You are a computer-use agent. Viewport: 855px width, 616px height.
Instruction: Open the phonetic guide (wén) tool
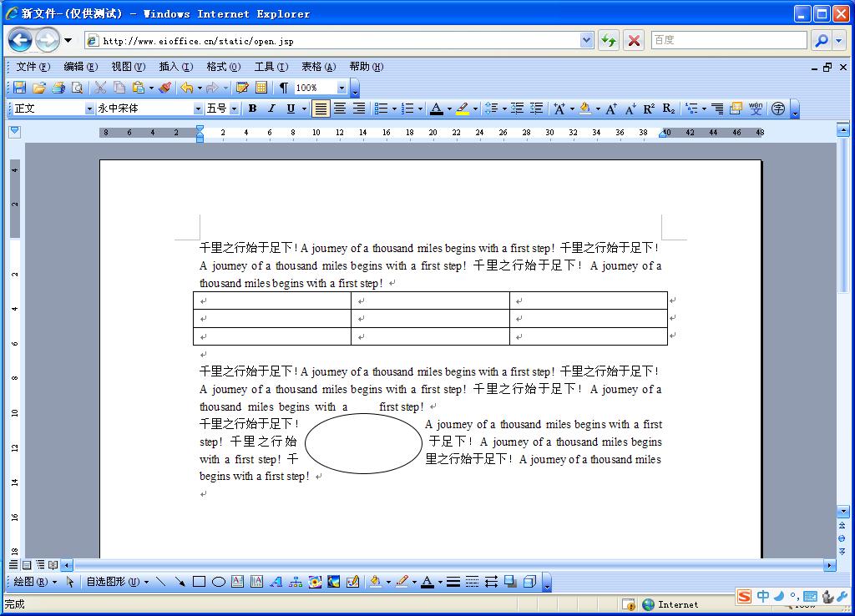click(756, 109)
